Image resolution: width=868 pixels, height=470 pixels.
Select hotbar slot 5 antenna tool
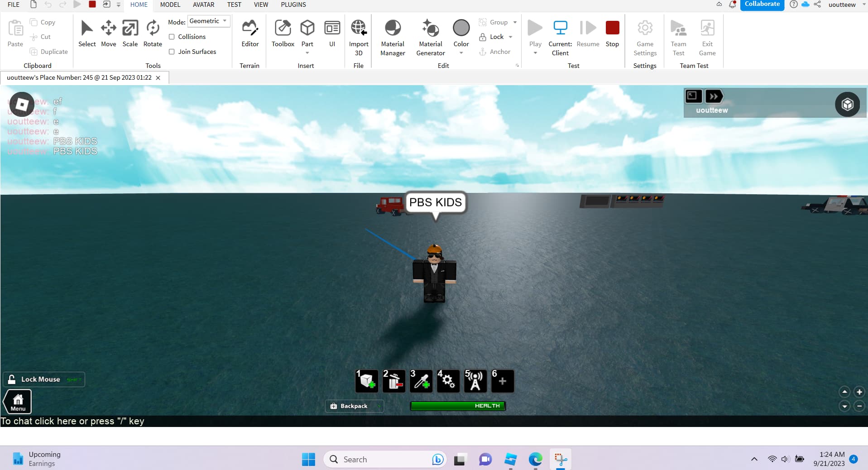(x=475, y=381)
